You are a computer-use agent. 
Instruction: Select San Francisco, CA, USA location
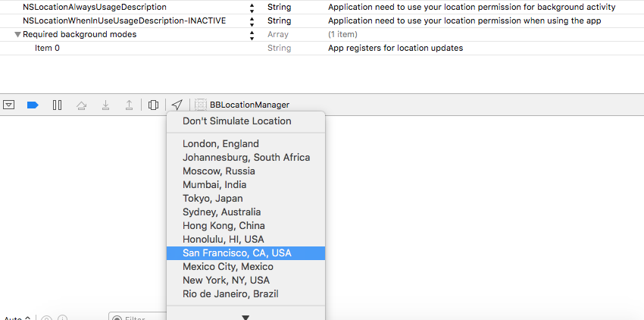coord(236,253)
